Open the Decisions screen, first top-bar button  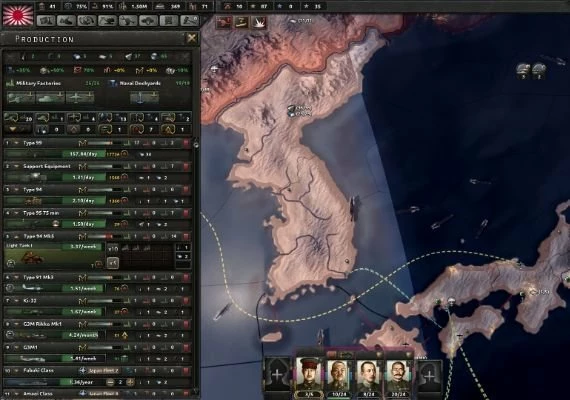point(46,20)
